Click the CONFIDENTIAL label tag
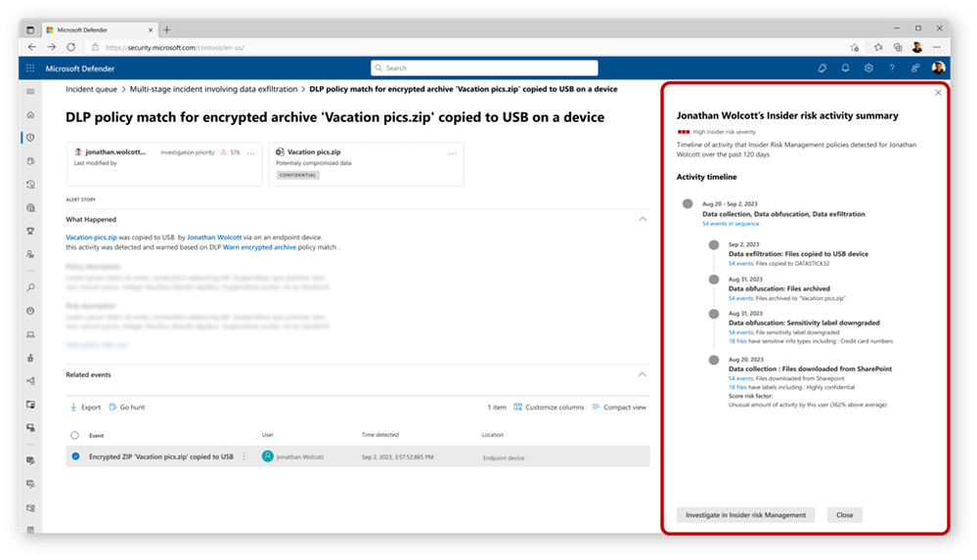This screenshot has height=560, width=977. tap(298, 175)
